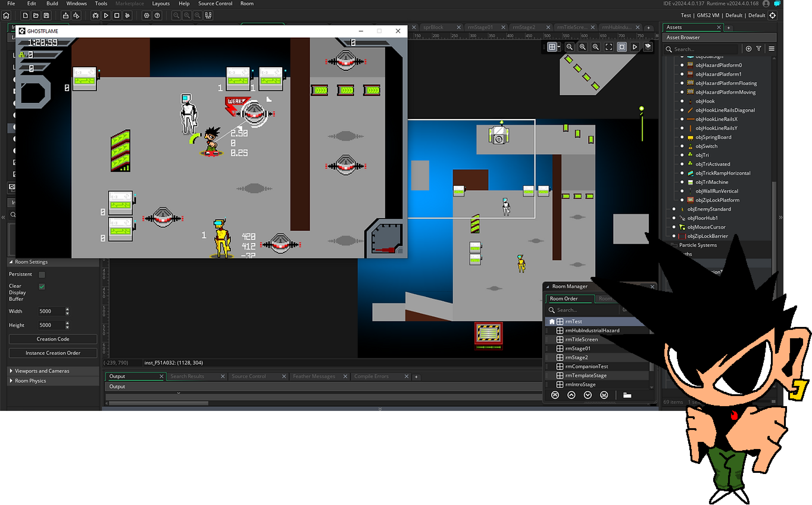Click the Create Executable icon
Viewport: 812px width, 505px height.
[66, 15]
